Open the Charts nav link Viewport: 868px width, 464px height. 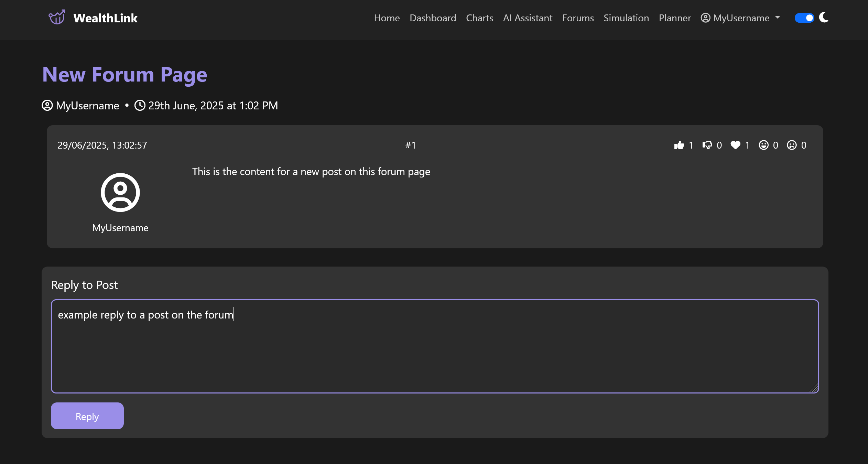[479, 18]
